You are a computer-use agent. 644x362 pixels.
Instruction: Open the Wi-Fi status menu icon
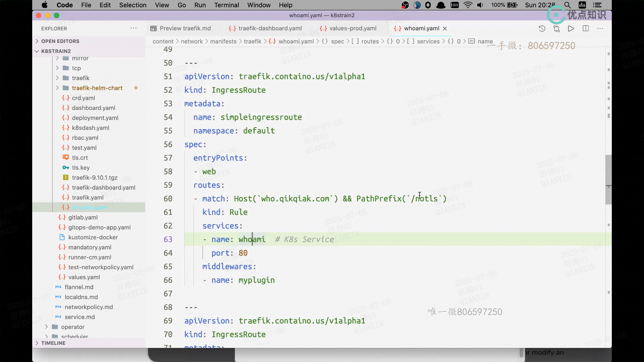468,5
